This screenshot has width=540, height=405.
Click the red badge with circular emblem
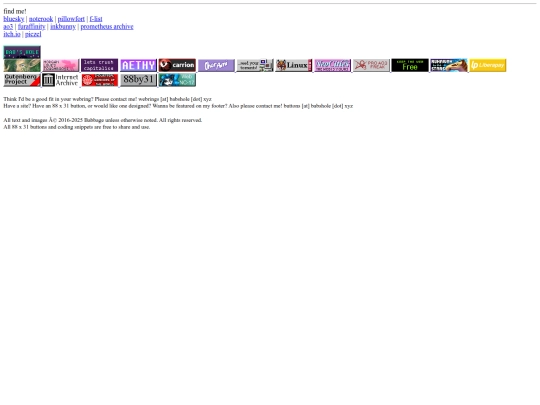pos(100,80)
